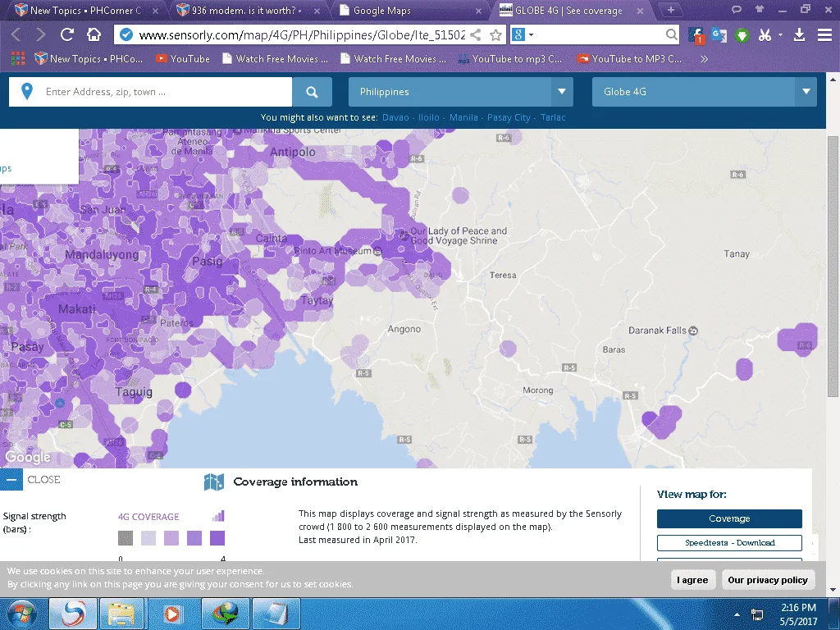This screenshot has height=630, width=840.
Task: Open the Start menu orb
Action: coord(22,614)
